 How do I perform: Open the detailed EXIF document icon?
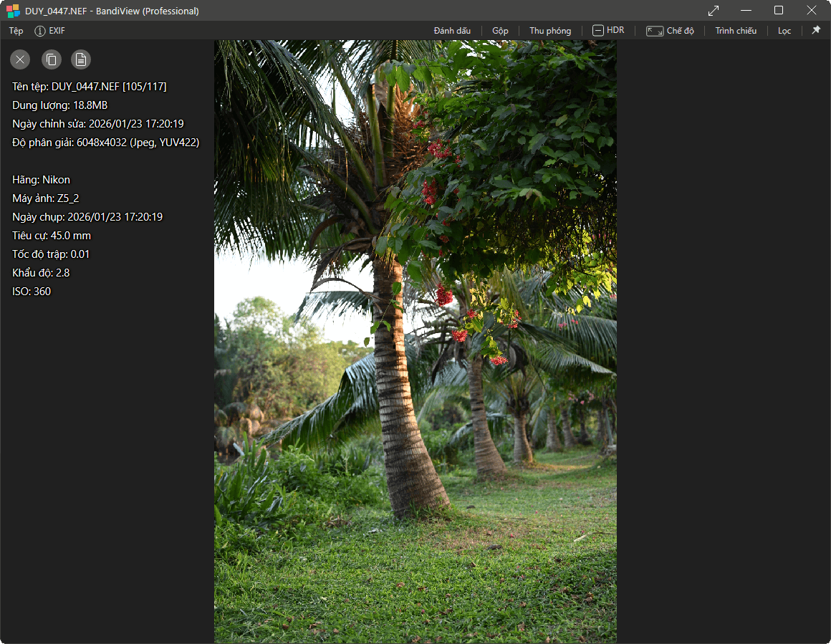pyautogui.click(x=81, y=59)
